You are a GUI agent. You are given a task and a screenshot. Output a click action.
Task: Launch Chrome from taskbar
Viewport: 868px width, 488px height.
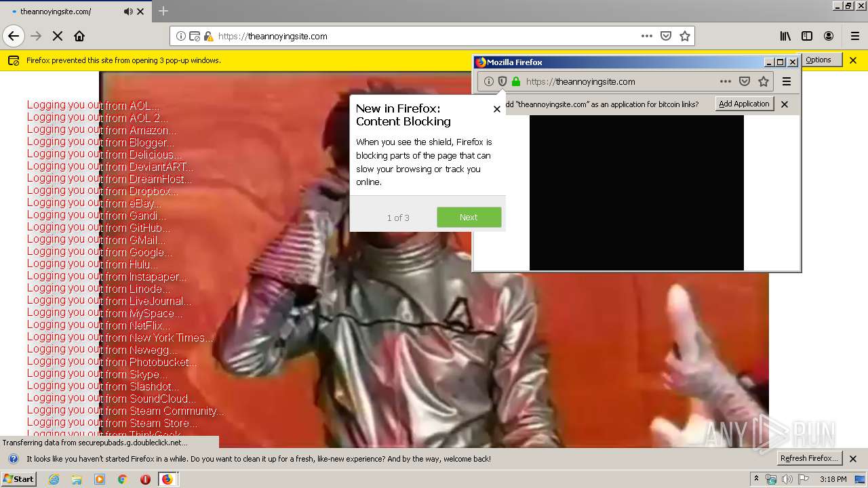tap(122, 479)
